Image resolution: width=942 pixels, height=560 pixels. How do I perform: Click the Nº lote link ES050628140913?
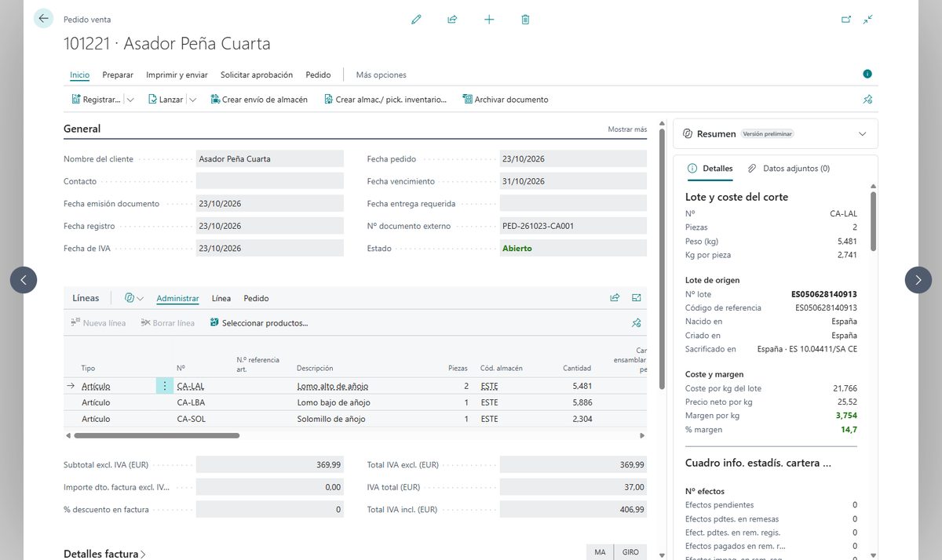[824, 294]
